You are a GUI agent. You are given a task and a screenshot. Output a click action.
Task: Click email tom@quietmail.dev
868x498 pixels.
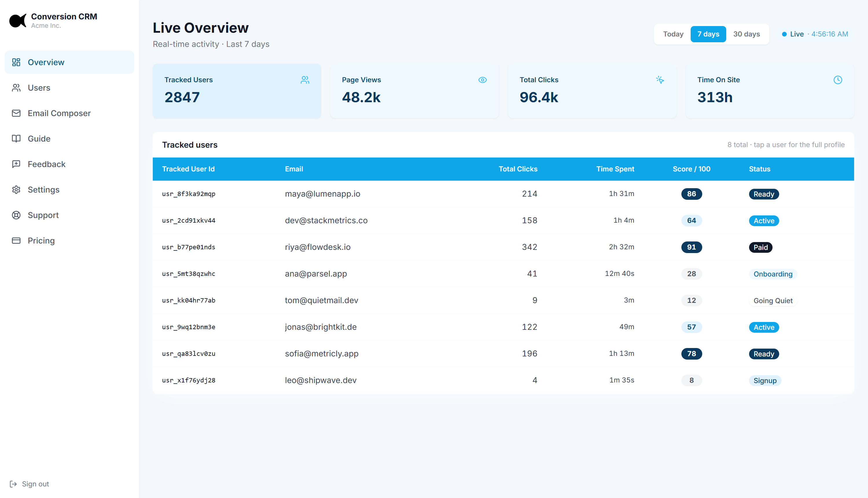click(x=321, y=300)
